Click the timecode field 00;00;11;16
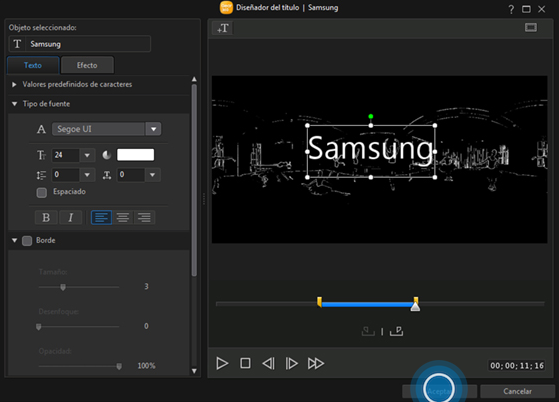 (x=517, y=365)
